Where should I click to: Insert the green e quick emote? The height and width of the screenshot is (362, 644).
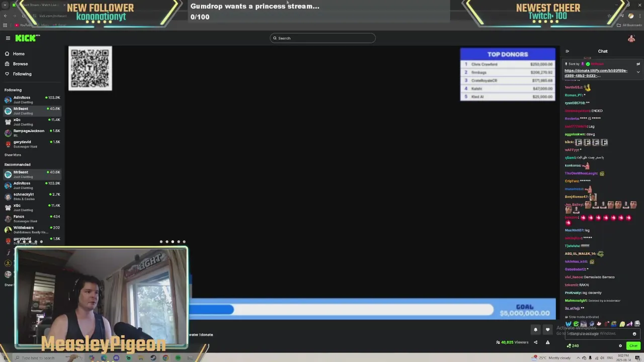[x=576, y=324]
